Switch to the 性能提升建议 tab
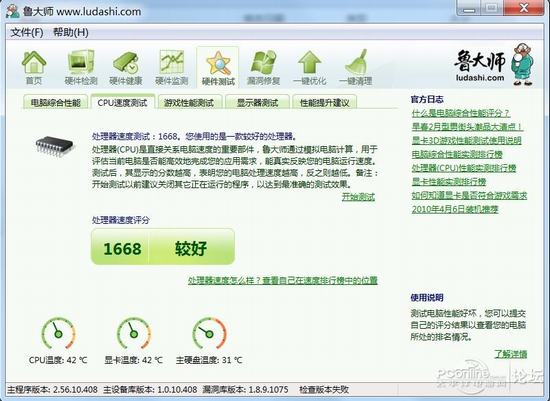Viewport: 550px width, 401px height. click(324, 102)
